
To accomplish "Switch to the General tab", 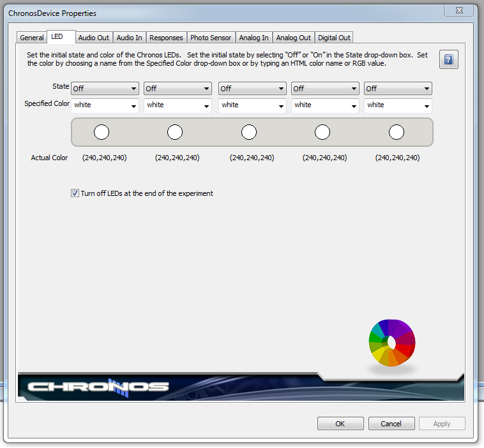I will click(32, 38).
